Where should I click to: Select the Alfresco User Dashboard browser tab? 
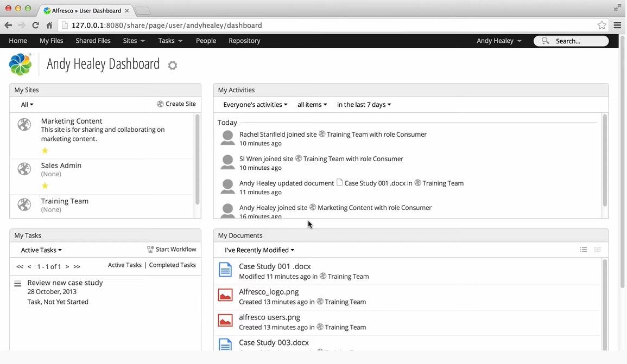pyautogui.click(x=86, y=10)
